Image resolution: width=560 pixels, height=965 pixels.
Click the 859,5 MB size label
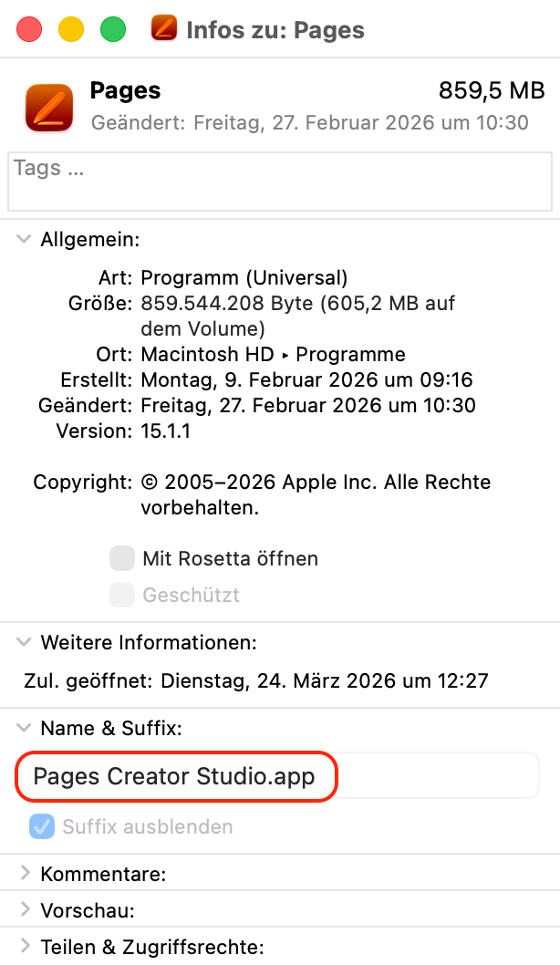[492, 91]
